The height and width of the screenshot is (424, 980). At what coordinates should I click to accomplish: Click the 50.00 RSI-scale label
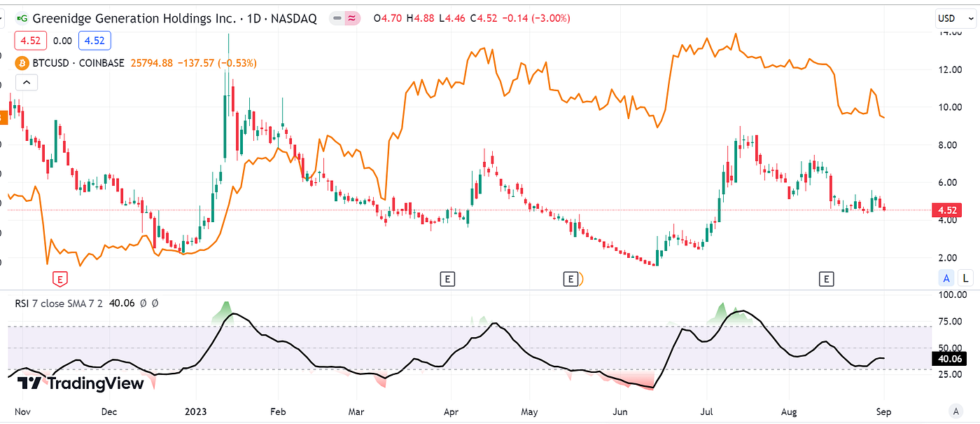951,348
